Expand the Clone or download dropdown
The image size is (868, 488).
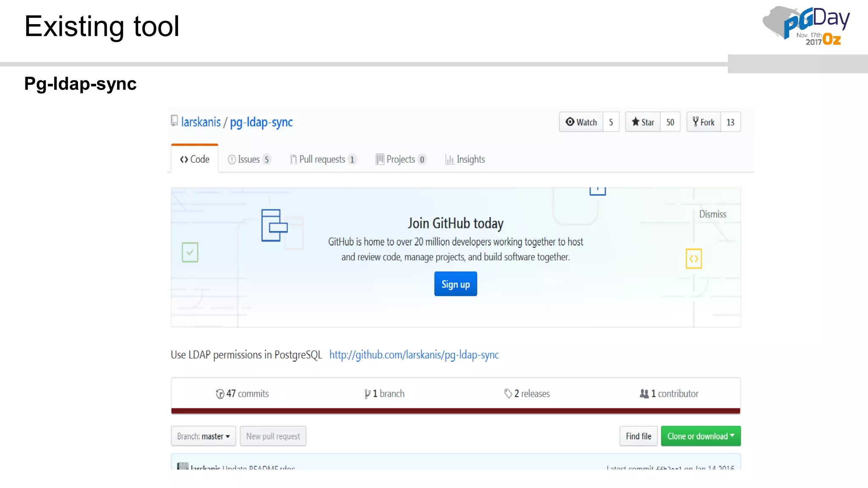click(x=701, y=436)
